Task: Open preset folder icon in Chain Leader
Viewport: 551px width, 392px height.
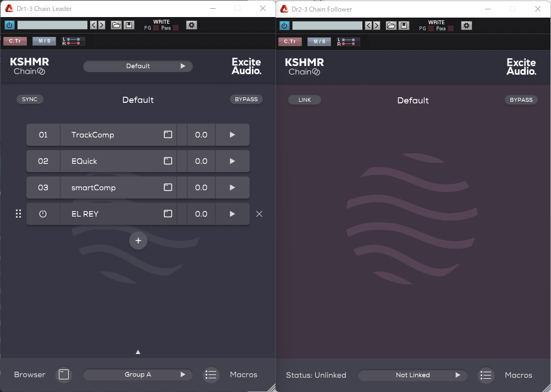Action: click(117, 25)
